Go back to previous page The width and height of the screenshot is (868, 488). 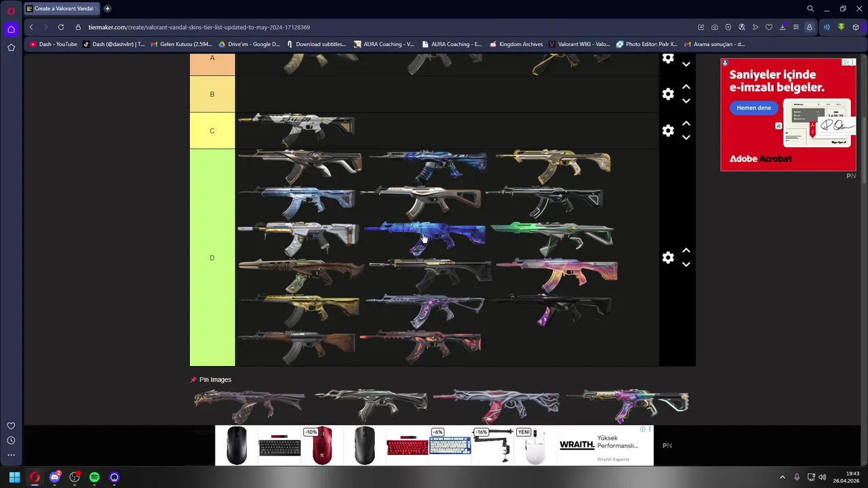31,27
